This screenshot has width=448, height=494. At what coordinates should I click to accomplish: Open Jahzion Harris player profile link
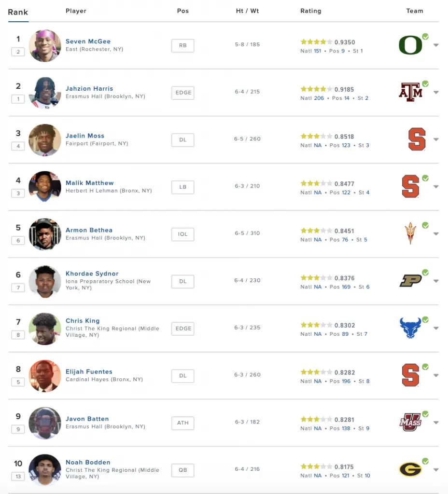(x=89, y=89)
